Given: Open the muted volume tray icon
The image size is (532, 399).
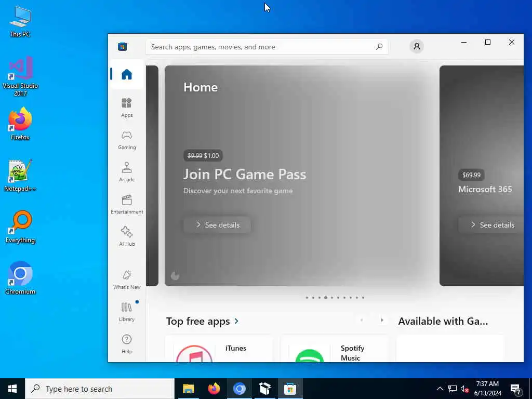Looking at the screenshot, I should 464,389.
